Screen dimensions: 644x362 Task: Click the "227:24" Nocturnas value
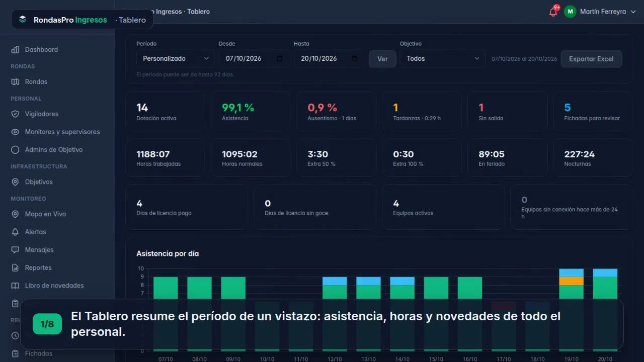coord(580,154)
